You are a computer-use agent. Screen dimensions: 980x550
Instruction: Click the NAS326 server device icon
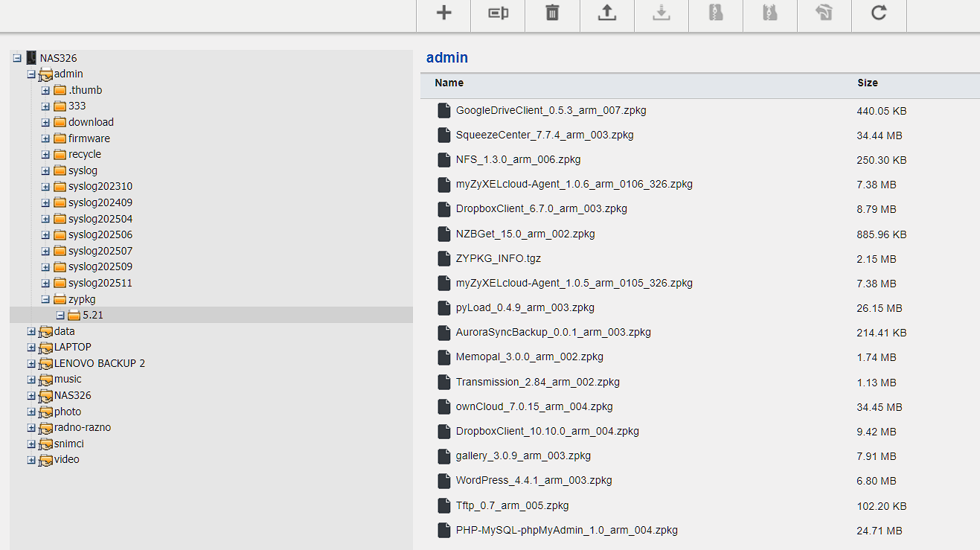tap(31, 57)
